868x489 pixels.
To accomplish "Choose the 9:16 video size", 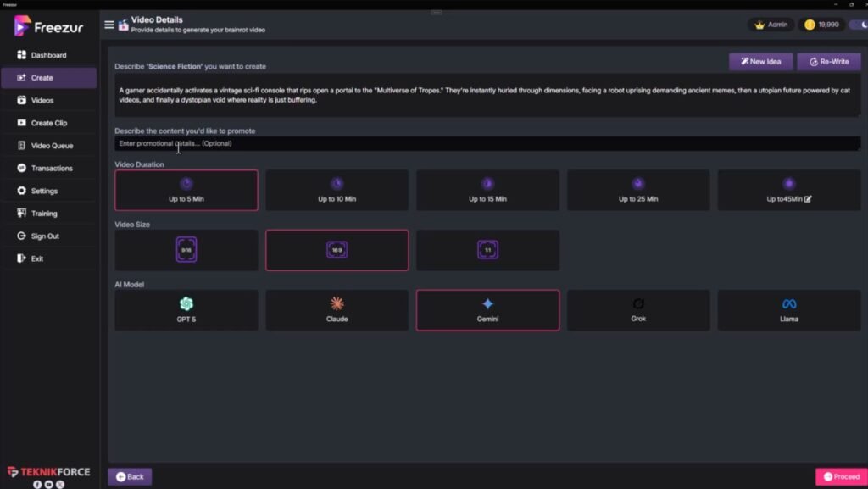I will click(186, 250).
